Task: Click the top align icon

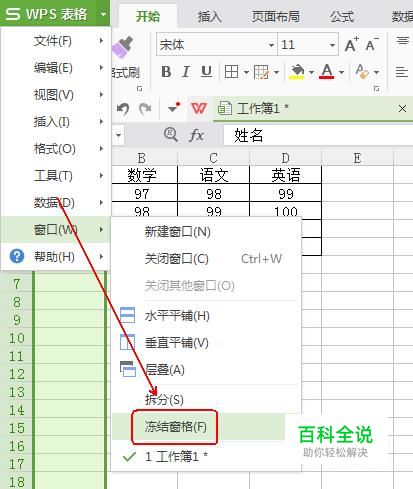Action: pos(402,41)
